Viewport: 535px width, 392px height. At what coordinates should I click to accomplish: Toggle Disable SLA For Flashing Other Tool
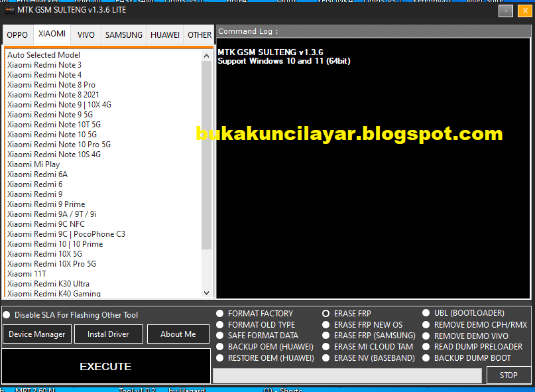pos(71,315)
